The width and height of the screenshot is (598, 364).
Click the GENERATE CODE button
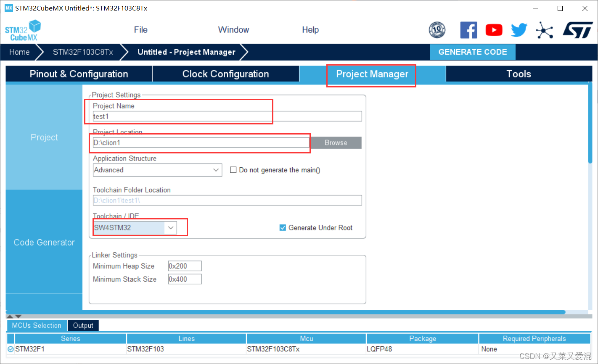point(473,52)
